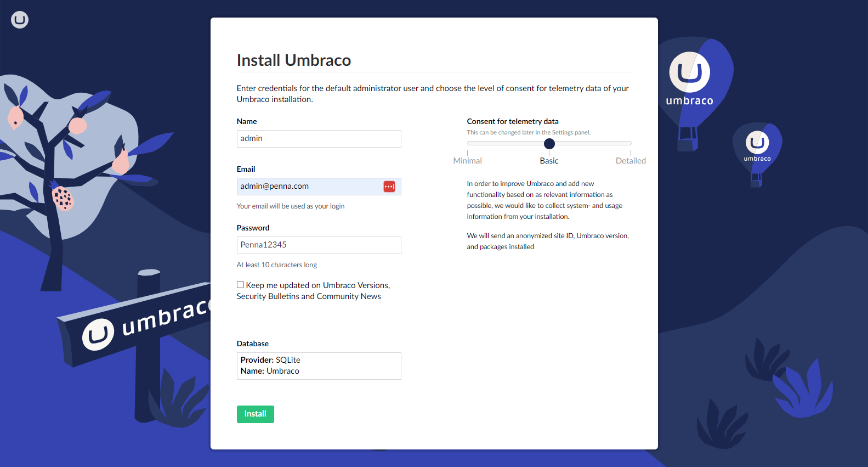Click the small Umbraco balloon logo
Screen dimensions: 868x467
tap(757, 143)
